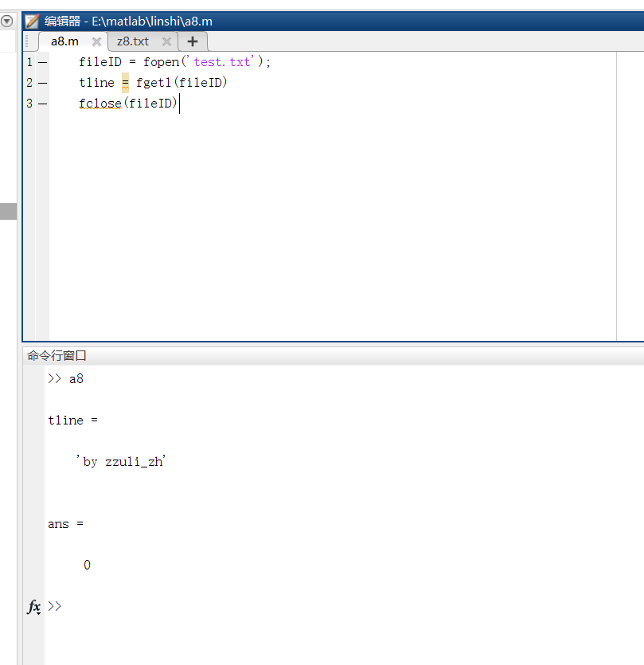Viewport: 644px width, 665px height.
Task: Click the editor pencil icon in title bar
Action: (x=32, y=22)
